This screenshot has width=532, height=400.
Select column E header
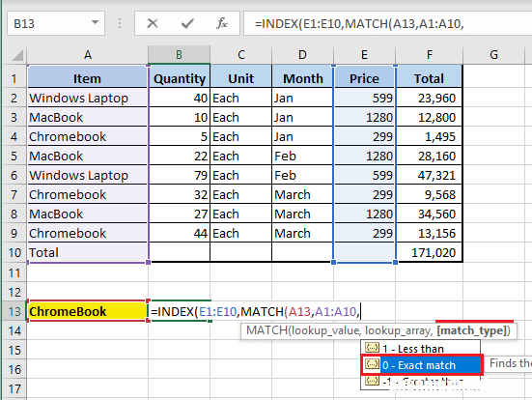364,55
